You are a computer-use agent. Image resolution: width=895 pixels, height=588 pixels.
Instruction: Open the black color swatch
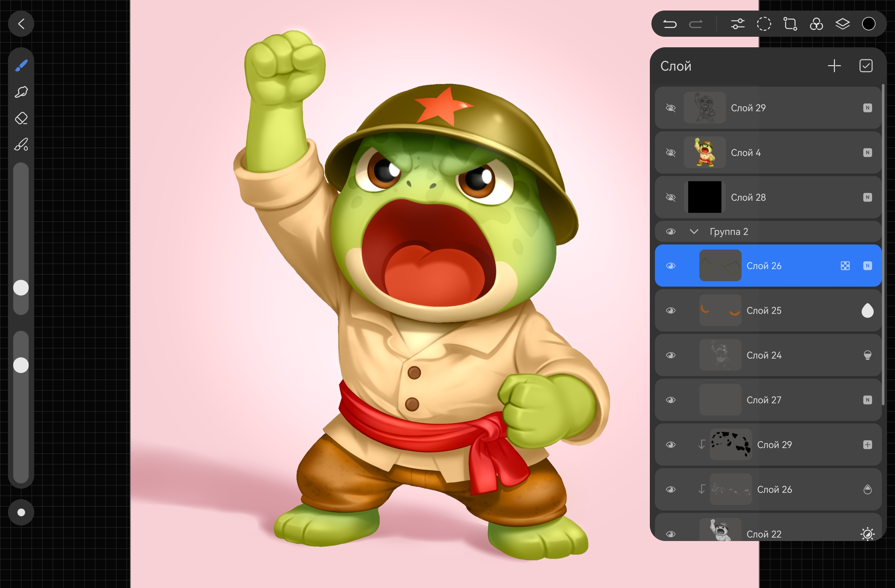pos(869,24)
